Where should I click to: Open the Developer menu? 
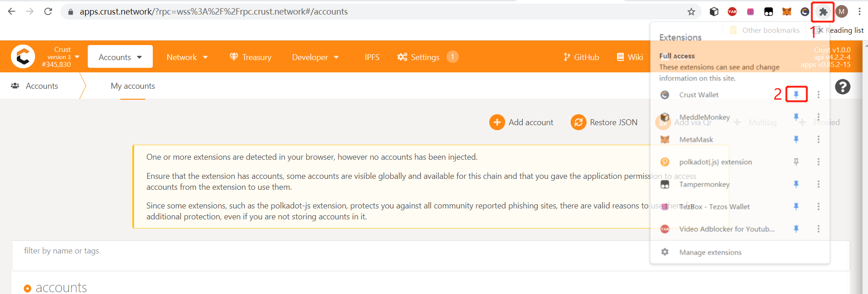pos(316,57)
